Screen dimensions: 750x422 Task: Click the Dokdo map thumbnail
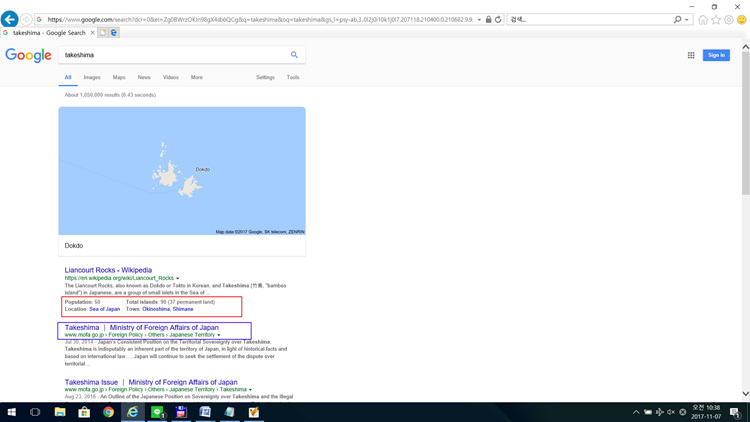[182, 171]
